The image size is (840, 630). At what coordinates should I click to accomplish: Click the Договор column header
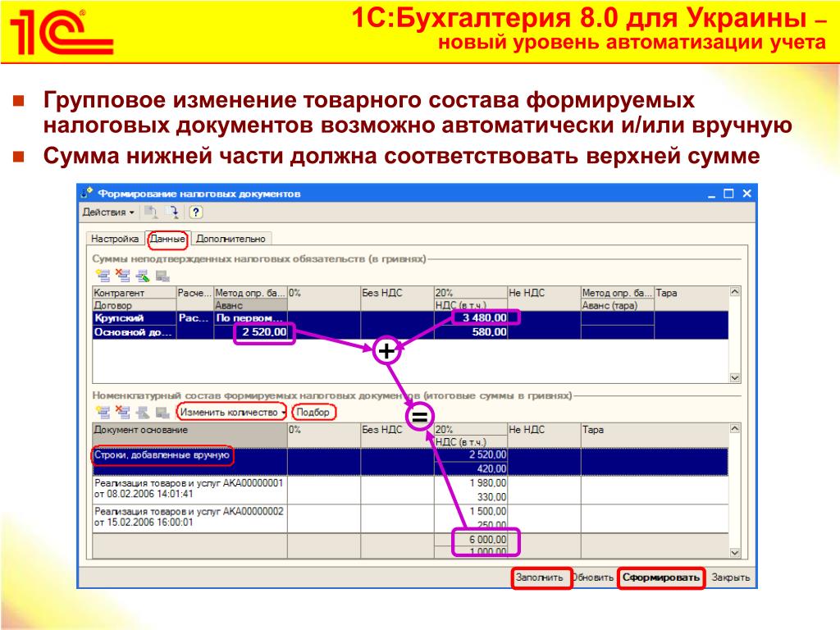click(135, 305)
